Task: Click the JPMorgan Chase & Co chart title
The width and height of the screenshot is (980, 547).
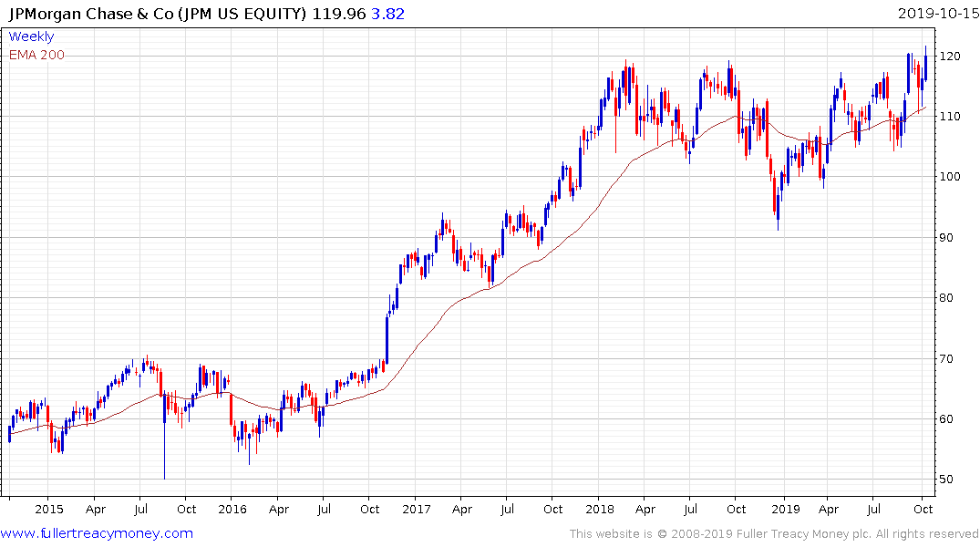Action: coord(158,14)
